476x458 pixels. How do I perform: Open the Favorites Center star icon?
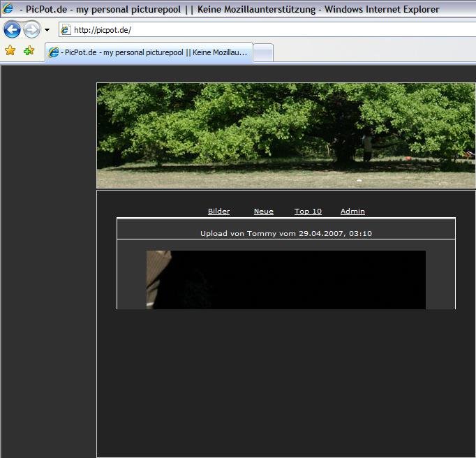(10, 51)
